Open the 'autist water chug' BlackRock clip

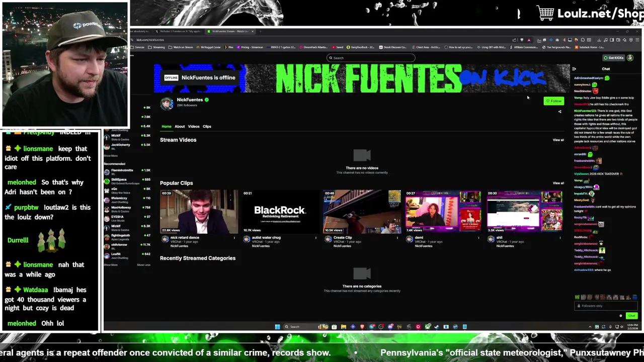[280, 212]
